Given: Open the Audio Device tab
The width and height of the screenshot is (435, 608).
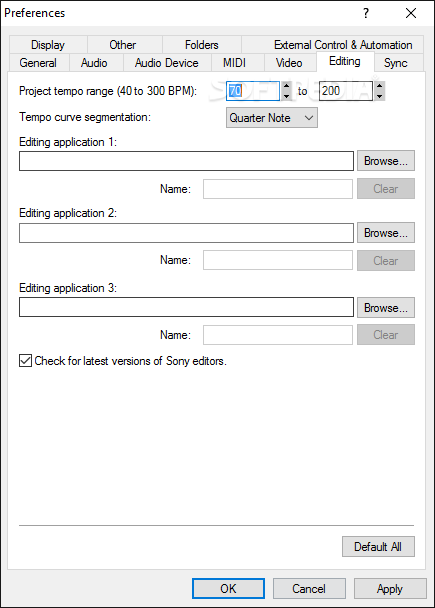Looking at the screenshot, I should [167, 63].
